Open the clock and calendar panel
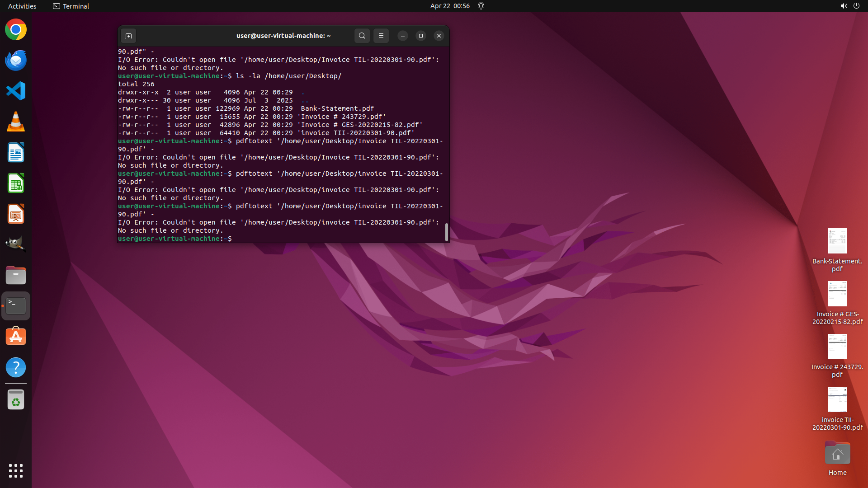Screen dimensions: 868x488 click(x=449, y=6)
